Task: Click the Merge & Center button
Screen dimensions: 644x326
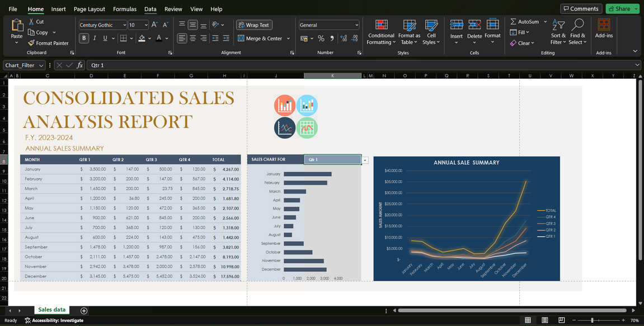Action: pos(260,38)
